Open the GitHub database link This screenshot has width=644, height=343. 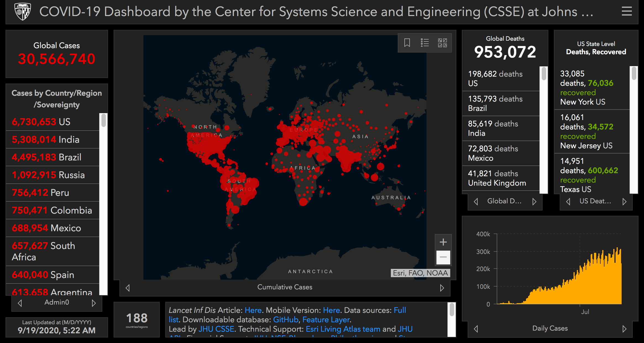pyautogui.click(x=286, y=320)
